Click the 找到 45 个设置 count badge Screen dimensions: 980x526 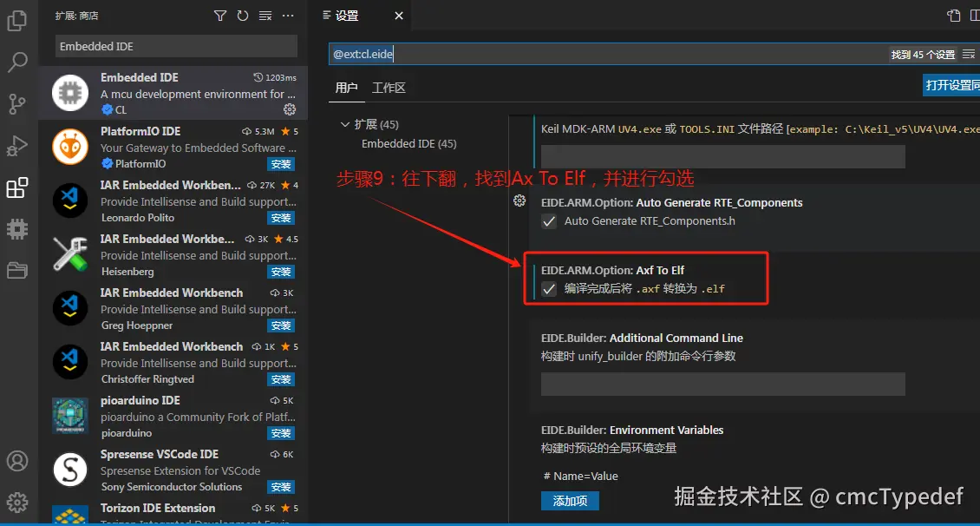coord(923,55)
